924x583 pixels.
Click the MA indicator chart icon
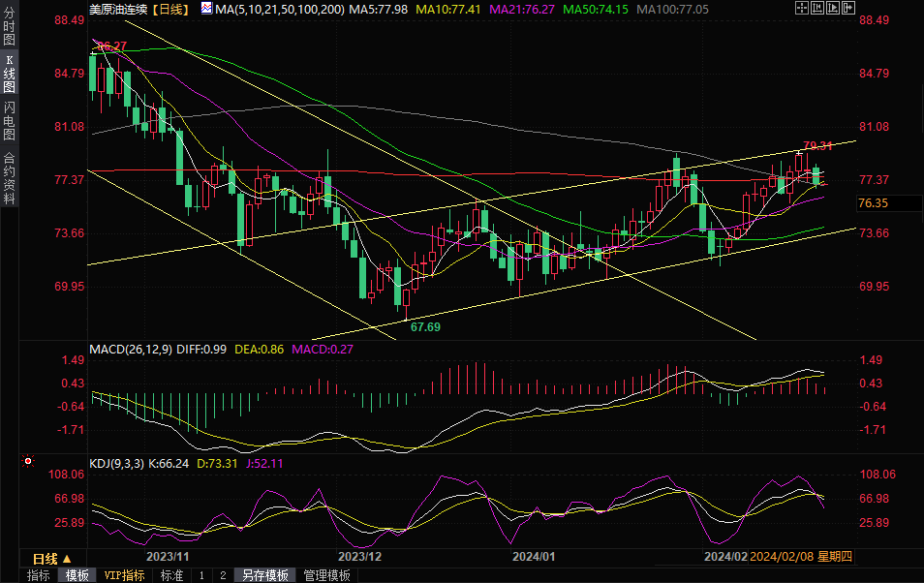206,9
